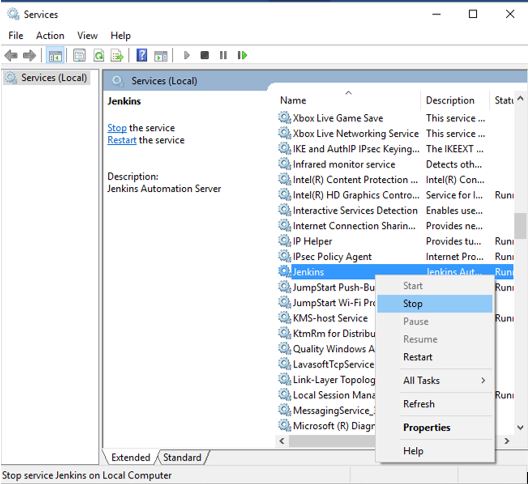This screenshot has height=484, width=532.
Task: Click the horizontal scrollbar right arrow
Action: point(507,441)
